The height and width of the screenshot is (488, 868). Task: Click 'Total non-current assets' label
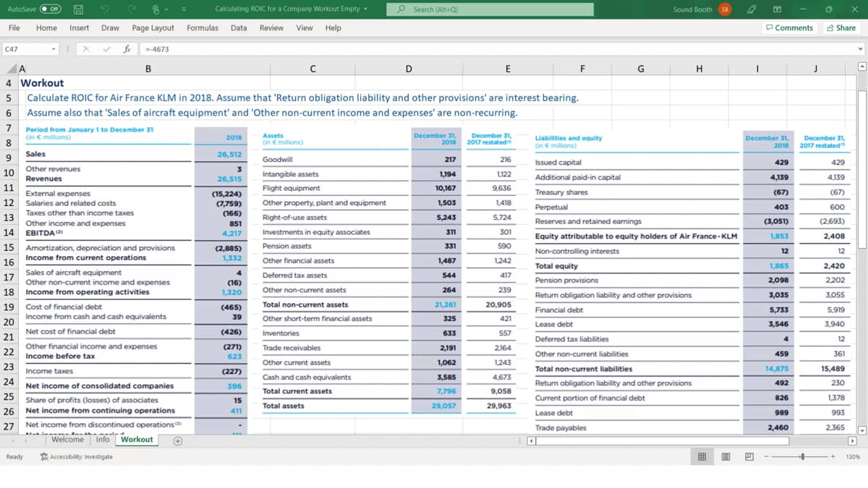click(x=305, y=304)
